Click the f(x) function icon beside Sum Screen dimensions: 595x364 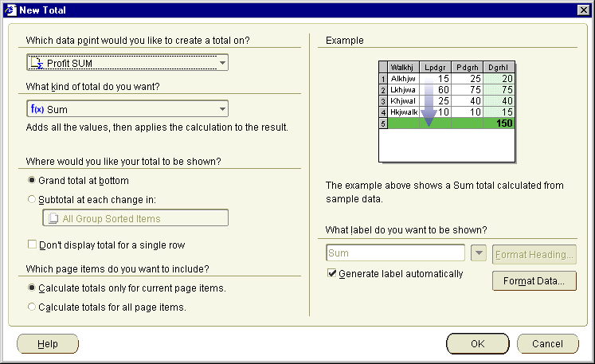click(37, 109)
